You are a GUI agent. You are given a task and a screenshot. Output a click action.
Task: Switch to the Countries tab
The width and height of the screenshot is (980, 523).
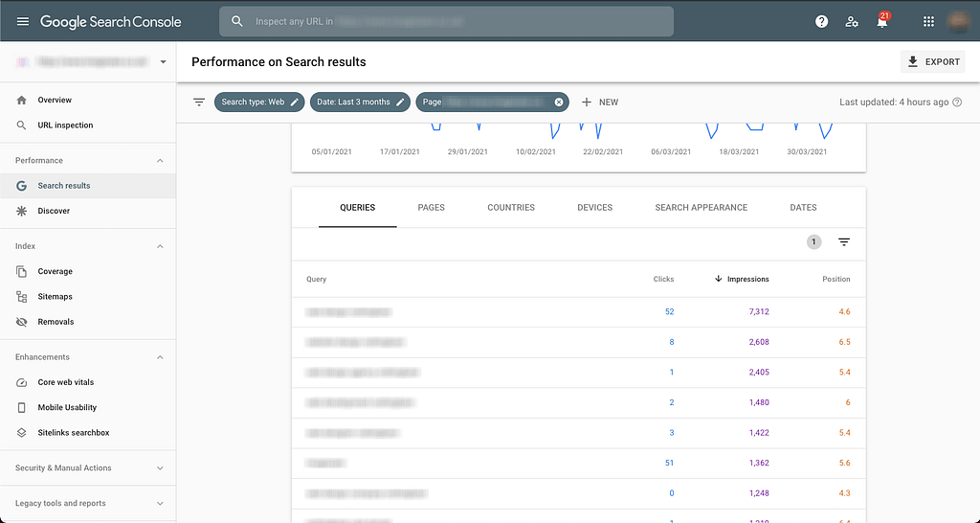[x=511, y=208]
